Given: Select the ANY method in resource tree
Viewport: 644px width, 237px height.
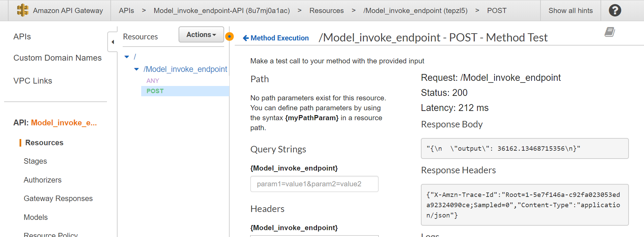Looking at the screenshot, I should 153,81.
